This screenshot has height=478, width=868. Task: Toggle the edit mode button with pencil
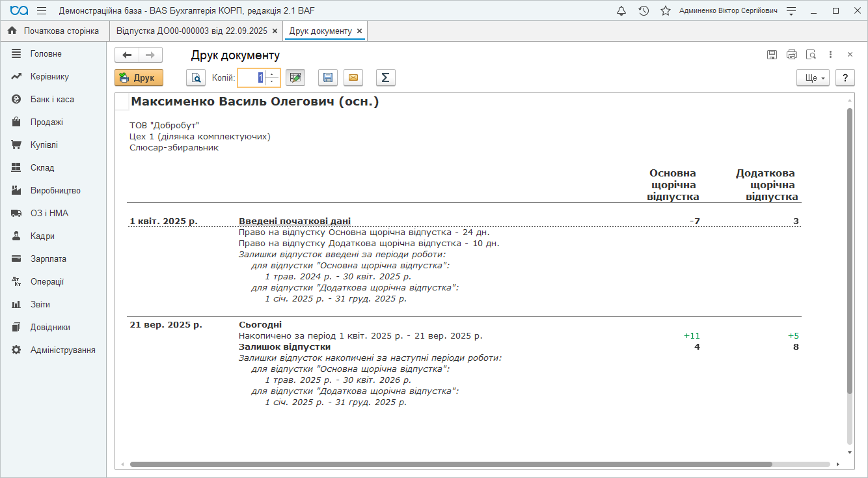pyautogui.click(x=295, y=78)
